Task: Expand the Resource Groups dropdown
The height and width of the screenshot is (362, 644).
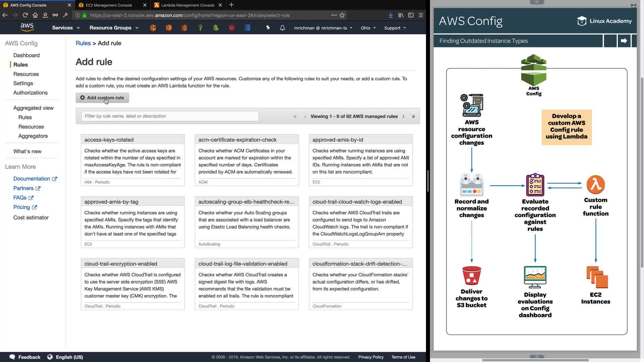Action: tap(114, 28)
